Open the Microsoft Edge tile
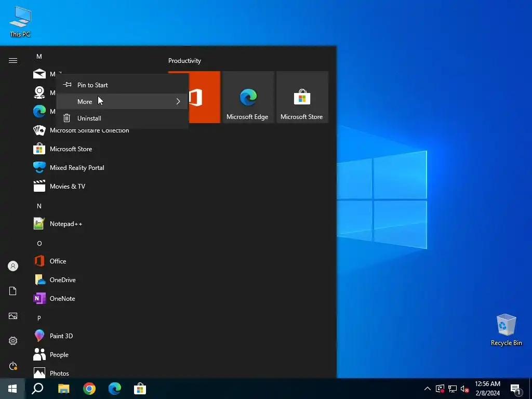This screenshot has height=399, width=532. tap(248, 97)
